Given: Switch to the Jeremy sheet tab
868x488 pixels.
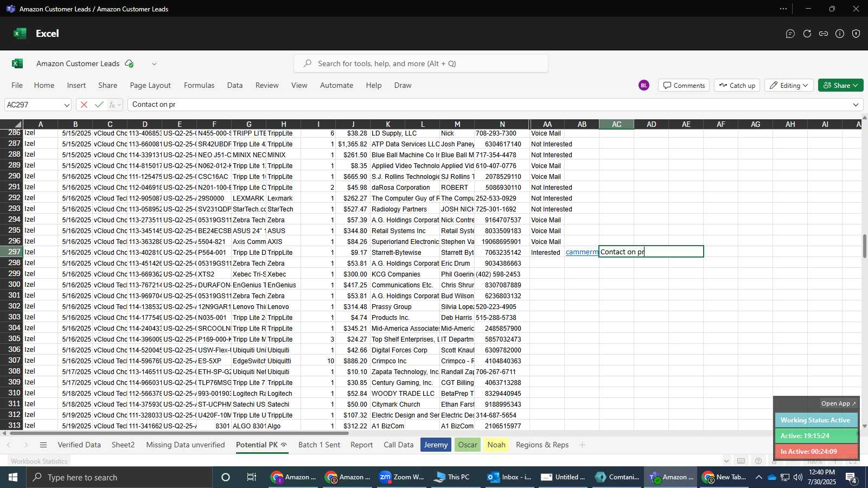Looking at the screenshot, I should click(x=436, y=445).
